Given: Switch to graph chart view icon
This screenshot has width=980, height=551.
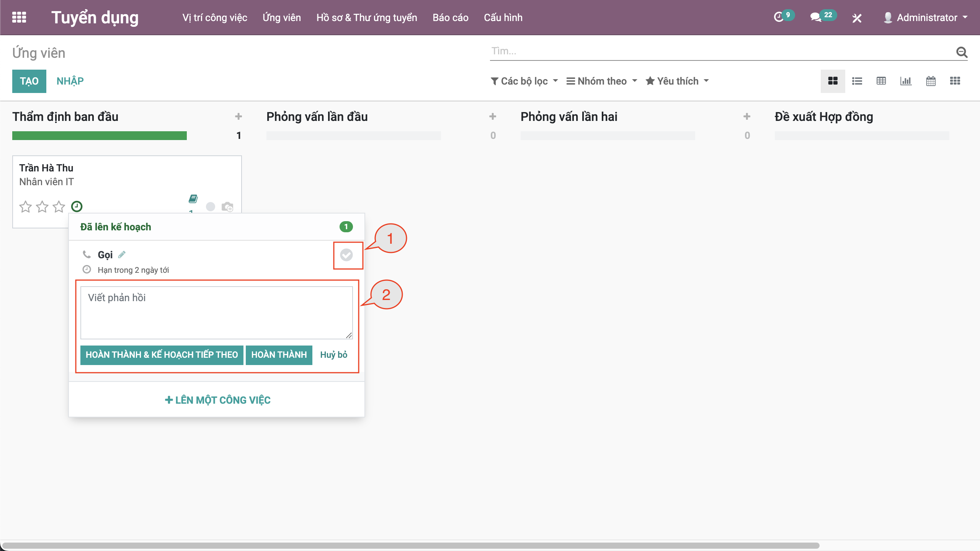Looking at the screenshot, I should 906,81.
